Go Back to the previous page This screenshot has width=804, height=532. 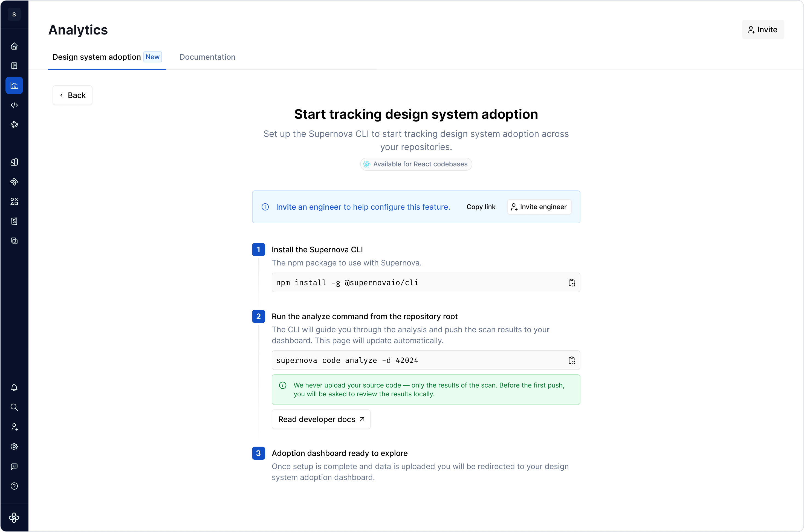pos(73,95)
